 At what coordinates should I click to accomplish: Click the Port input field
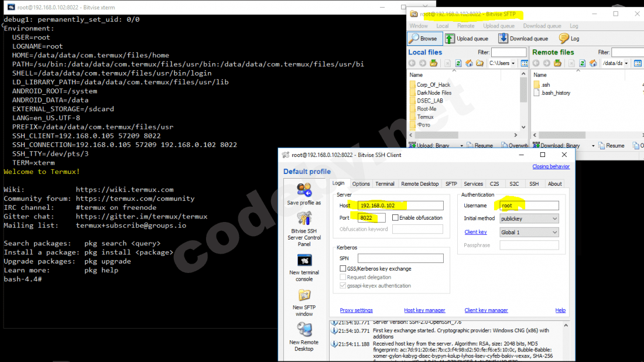371,218
